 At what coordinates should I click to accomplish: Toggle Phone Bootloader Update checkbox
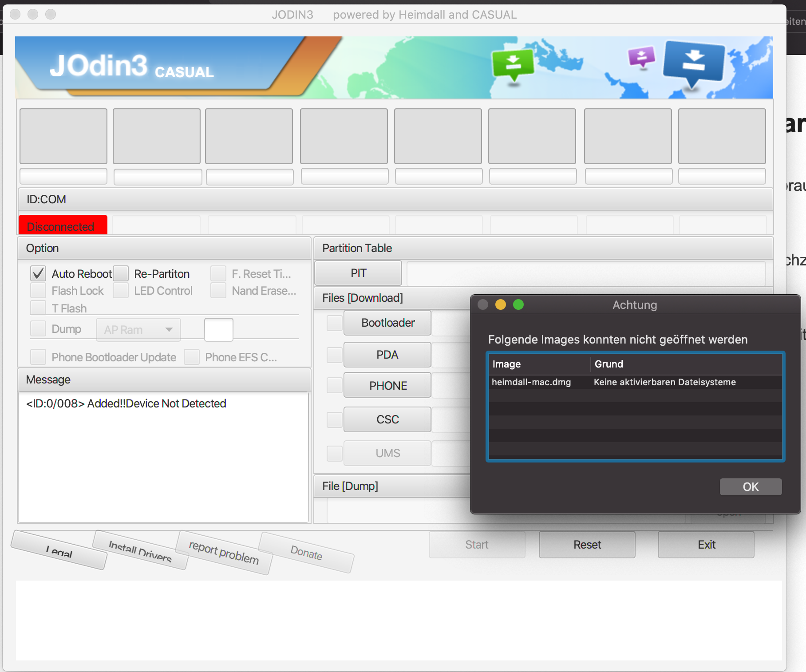[38, 357]
